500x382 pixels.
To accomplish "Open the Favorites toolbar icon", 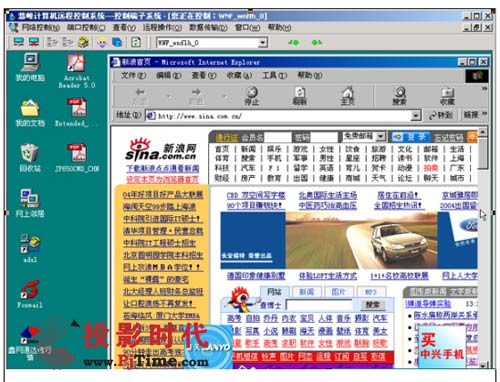I will [447, 96].
